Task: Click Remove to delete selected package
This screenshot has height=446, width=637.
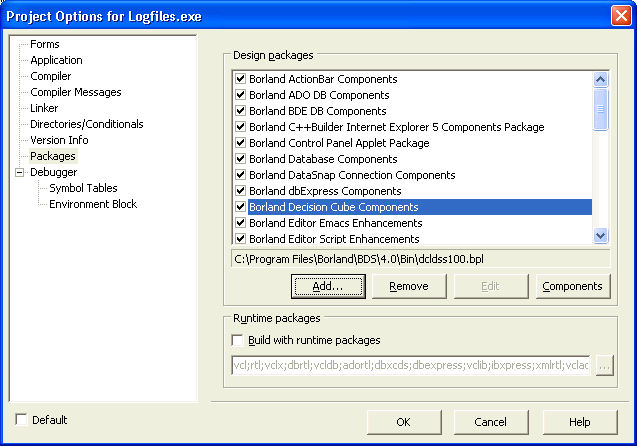Action: [x=409, y=286]
